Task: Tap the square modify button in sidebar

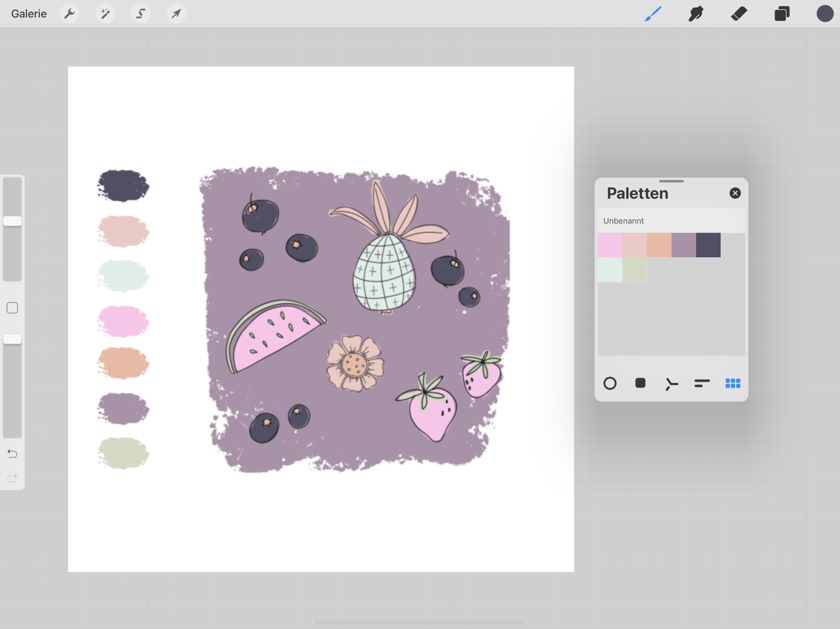Action: pos(12,308)
